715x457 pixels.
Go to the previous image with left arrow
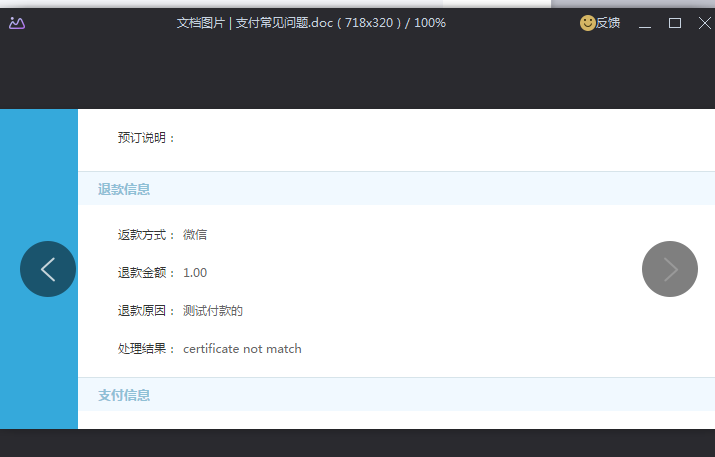click(48, 269)
